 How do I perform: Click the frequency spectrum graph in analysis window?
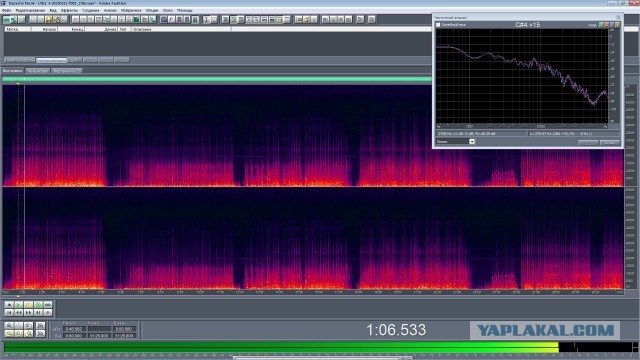click(x=522, y=76)
